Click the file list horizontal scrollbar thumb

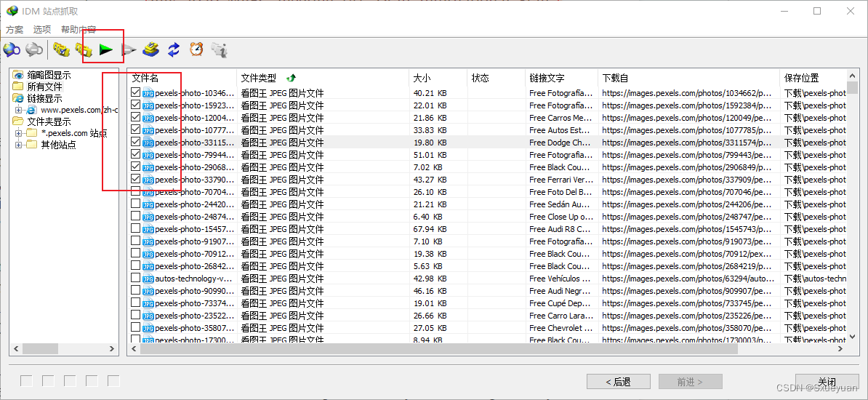(439, 349)
